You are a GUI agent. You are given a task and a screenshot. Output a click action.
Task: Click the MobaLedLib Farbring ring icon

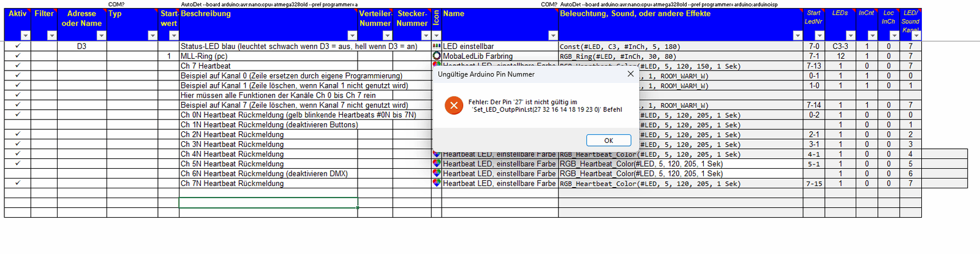coord(437,56)
